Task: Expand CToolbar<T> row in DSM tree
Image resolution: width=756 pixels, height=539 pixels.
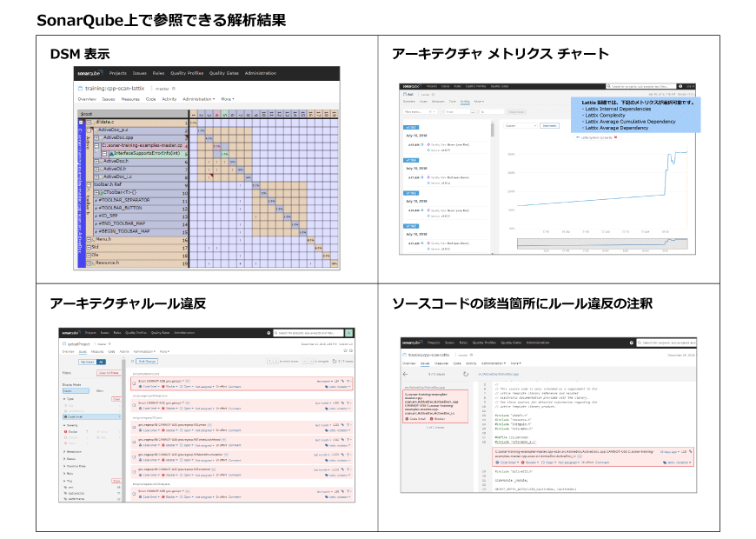Action: point(96,192)
